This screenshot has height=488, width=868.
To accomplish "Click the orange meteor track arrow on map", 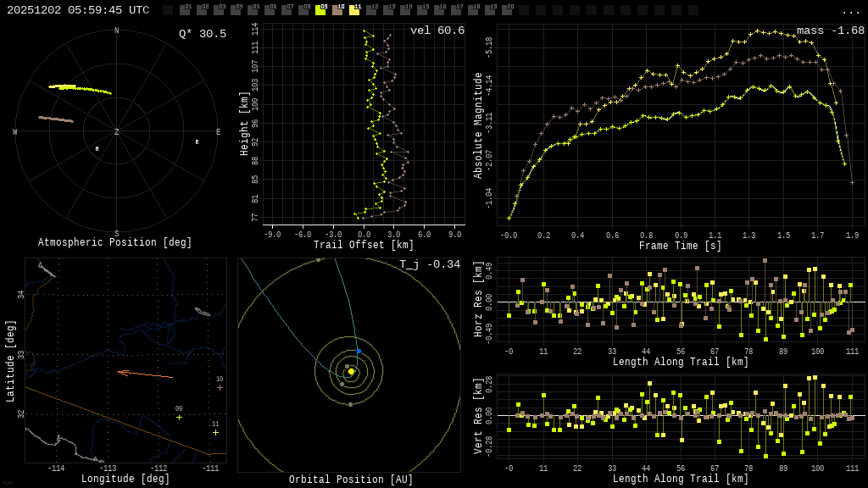I will pyautogui.click(x=144, y=374).
